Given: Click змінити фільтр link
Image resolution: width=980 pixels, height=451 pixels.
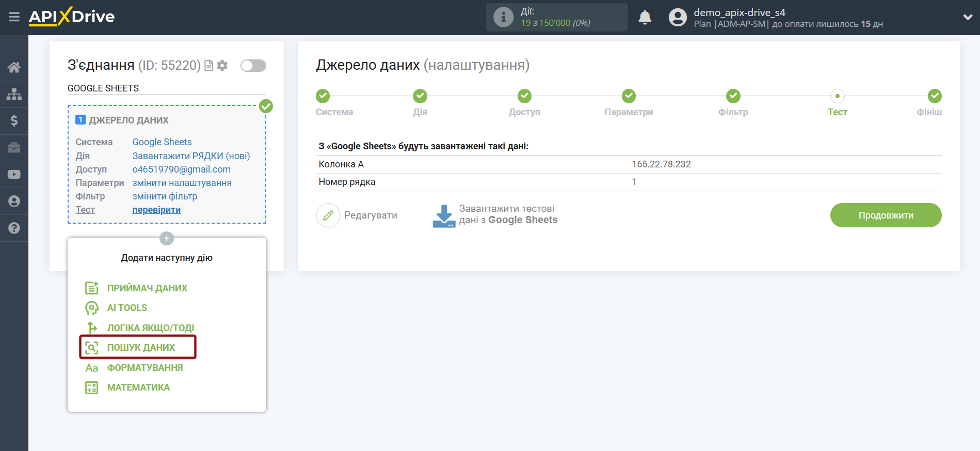Looking at the screenshot, I should (165, 196).
